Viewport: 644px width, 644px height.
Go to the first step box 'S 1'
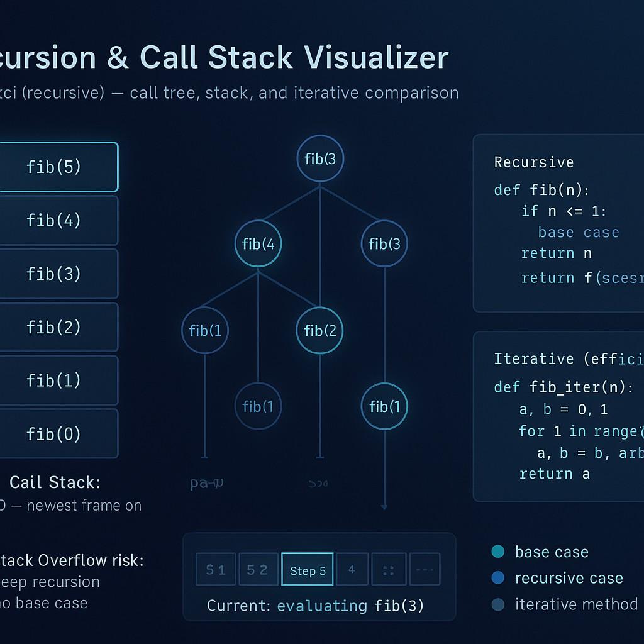click(x=216, y=569)
